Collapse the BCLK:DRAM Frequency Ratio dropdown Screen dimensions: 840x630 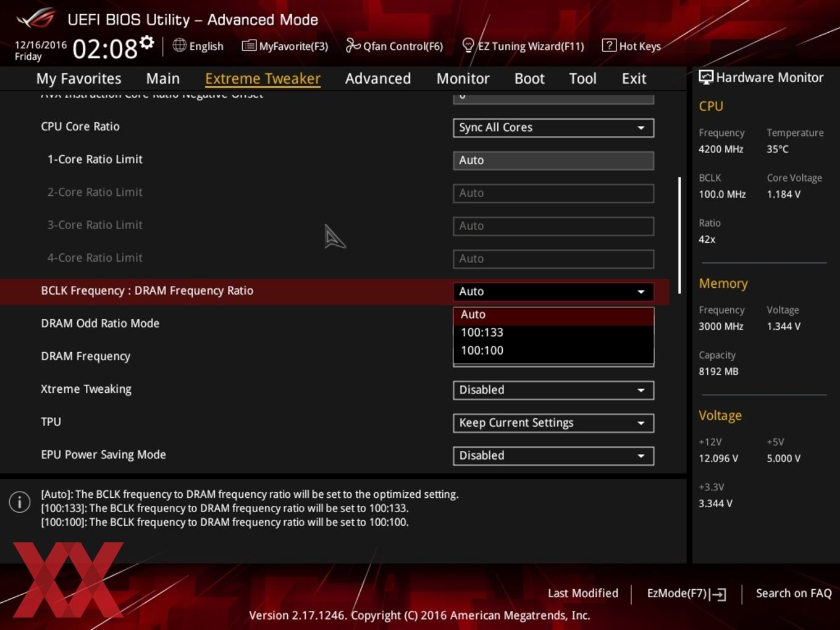[x=553, y=292]
